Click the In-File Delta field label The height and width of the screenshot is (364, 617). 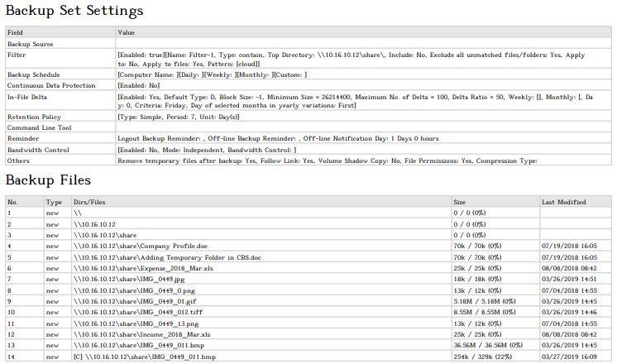[x=27, y=96]
